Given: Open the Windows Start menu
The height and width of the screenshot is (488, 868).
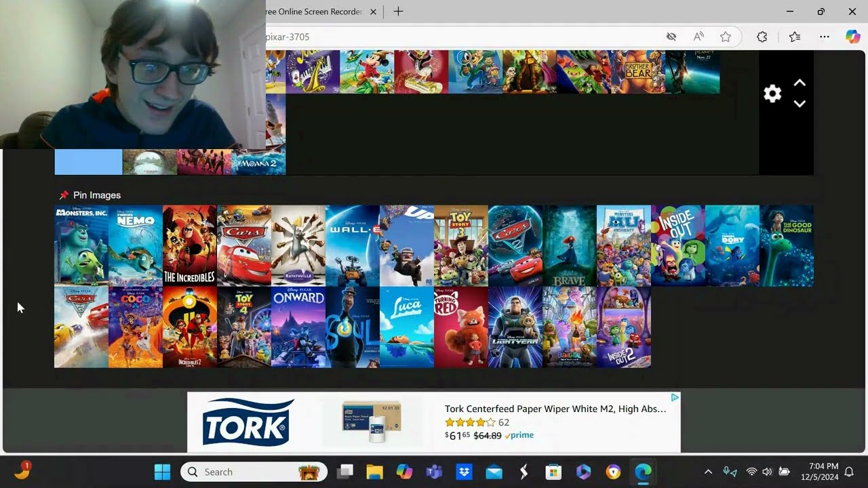Looking at the screenshot, I should [x=163, y=472].
